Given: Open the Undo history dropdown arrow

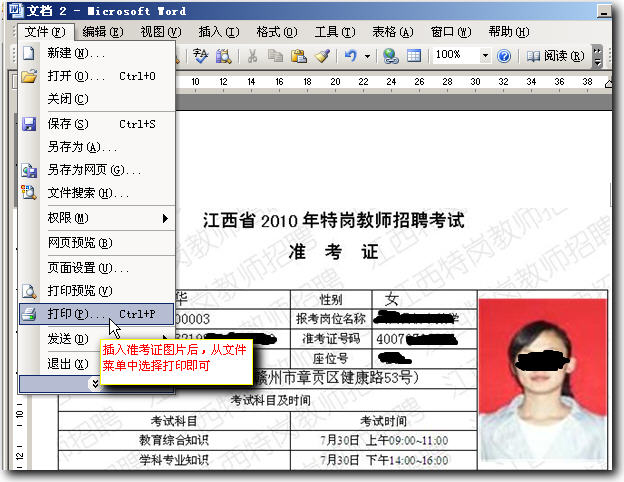Looking at the screenshot, I should coord(367,56).
